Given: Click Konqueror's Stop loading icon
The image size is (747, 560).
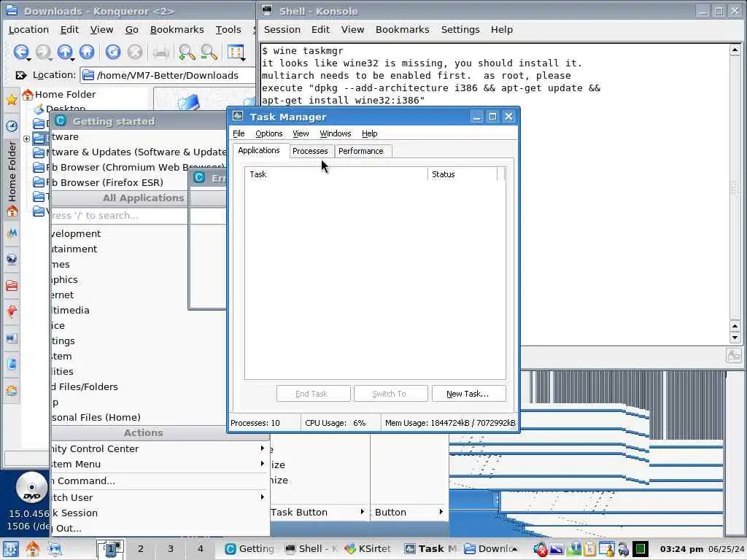Looking at the screenshot, I should click(x=135, y=52).
